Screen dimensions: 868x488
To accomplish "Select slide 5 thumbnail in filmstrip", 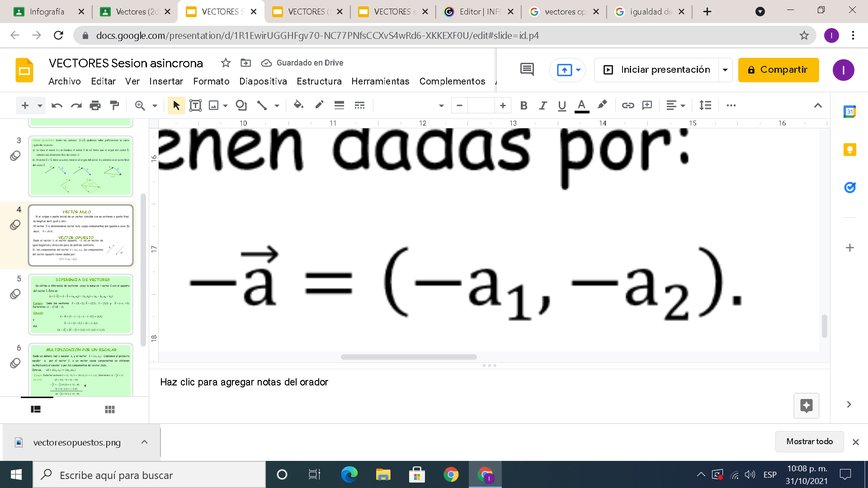I will pyautogui.click(x=80, y=305).
